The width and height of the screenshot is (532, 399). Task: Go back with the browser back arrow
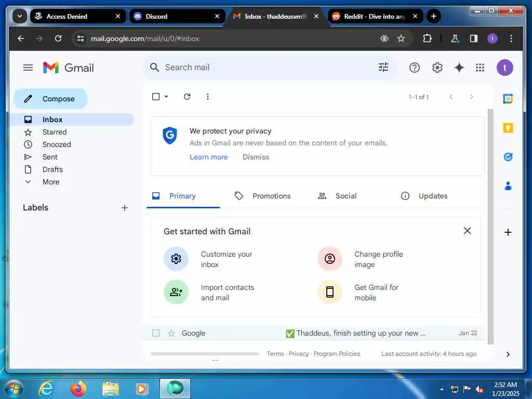(x=21, y=38)
